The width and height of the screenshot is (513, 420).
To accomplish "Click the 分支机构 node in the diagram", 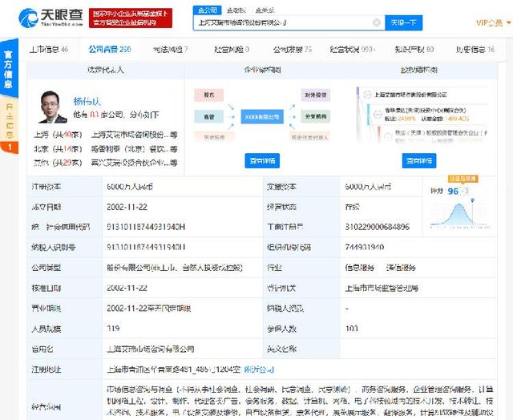I will tap(315, 116).
